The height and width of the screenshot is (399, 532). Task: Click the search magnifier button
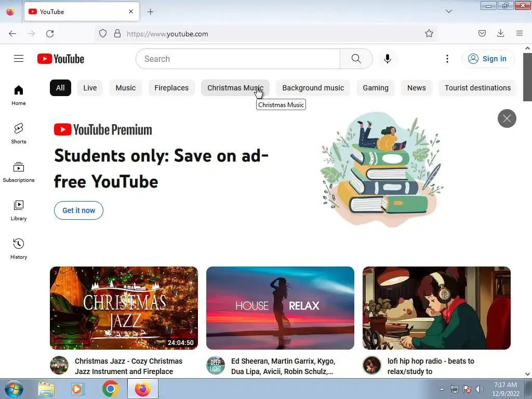pyautogui.click(x=356, y=59)
